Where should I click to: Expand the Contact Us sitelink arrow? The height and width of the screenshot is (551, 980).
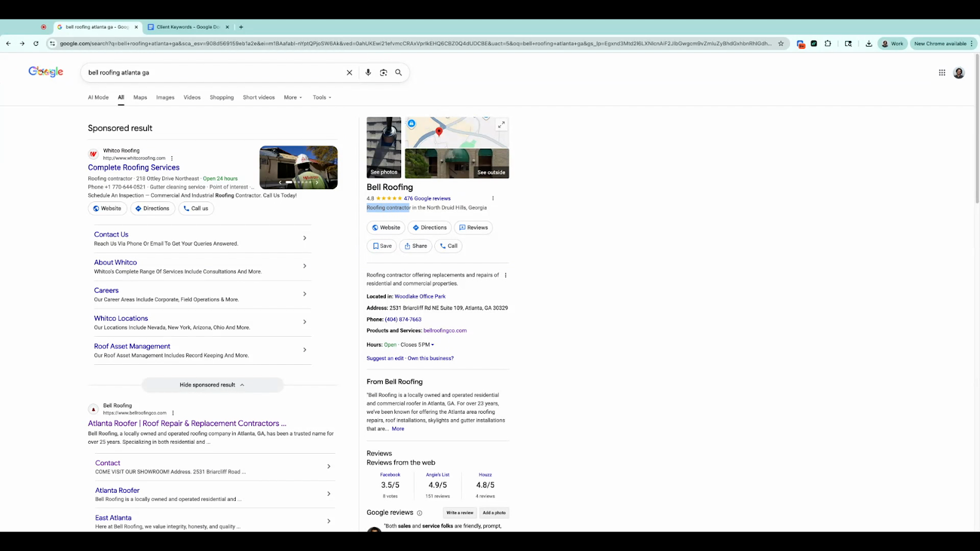[304, 238]
